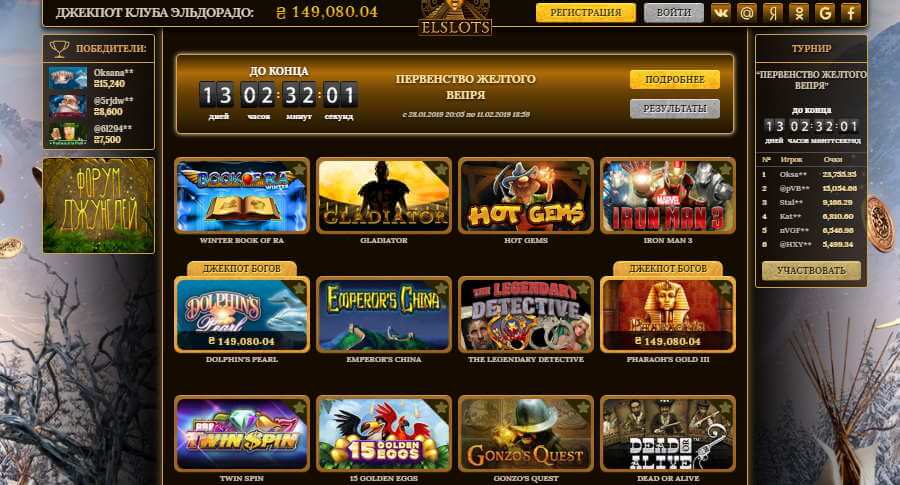Toggle favorite star on Gladiator game
This screenshot has height=485, width=900.
click(x=441, y=169)
